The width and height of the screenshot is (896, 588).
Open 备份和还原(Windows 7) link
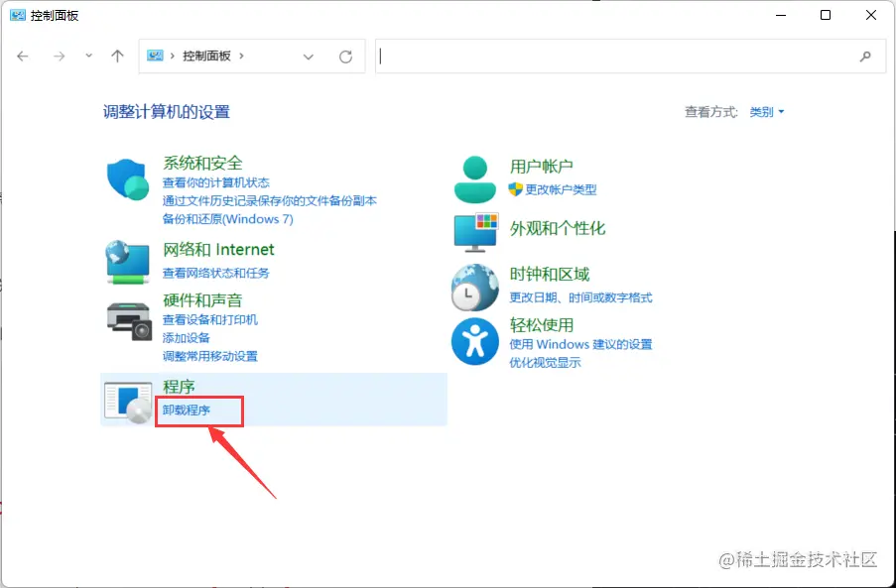tap(228, 219)
